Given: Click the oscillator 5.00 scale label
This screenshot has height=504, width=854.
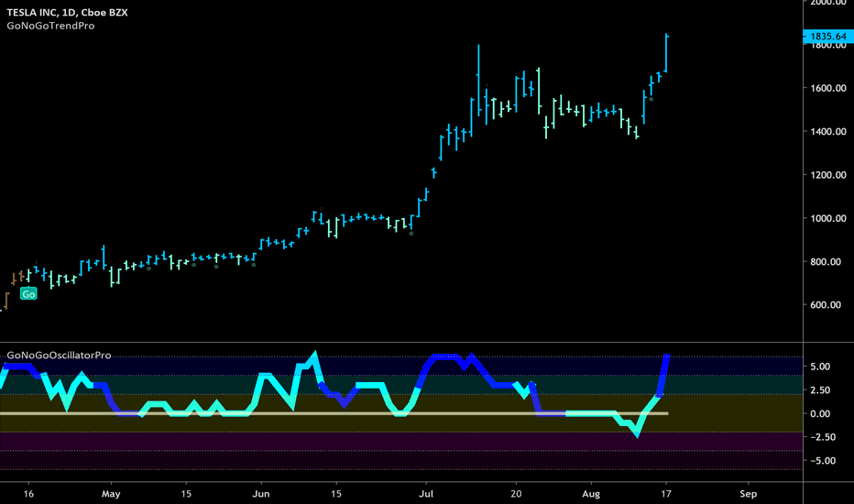Looking at the screenshot, I should tap(820, 367).
